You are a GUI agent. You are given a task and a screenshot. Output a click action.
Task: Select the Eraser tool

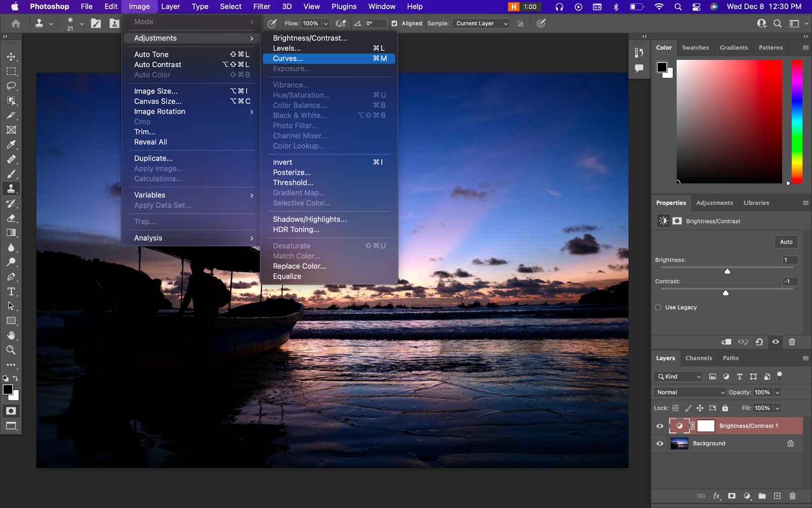[11, 218]
